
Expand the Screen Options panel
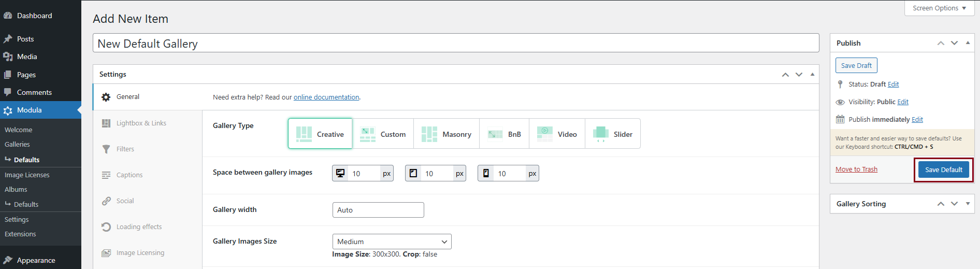pos(939,8)
